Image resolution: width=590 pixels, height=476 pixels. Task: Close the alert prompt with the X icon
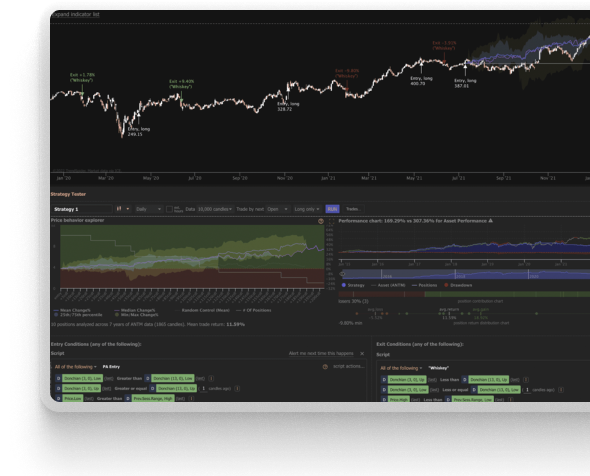(x=362, y=353)
